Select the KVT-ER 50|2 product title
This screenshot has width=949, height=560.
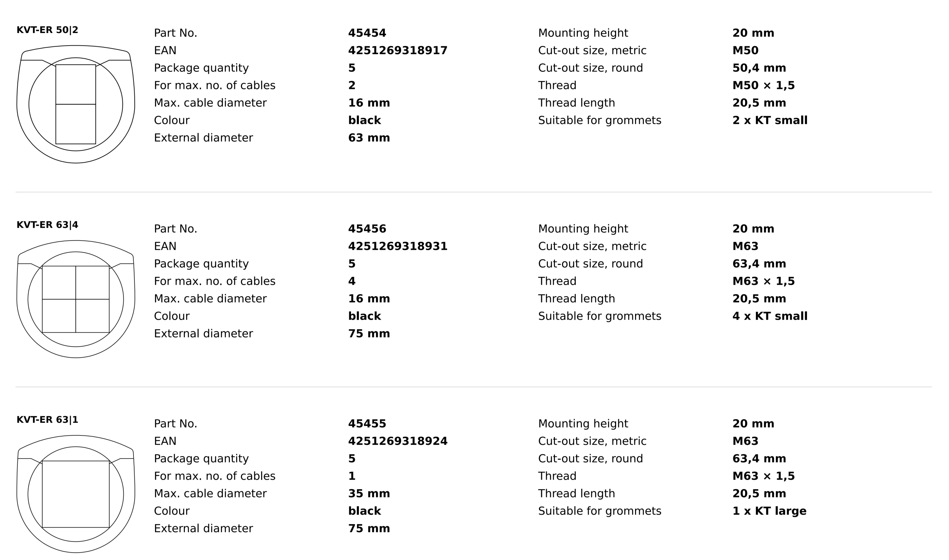pyautogui.click(x=47, y=30)
